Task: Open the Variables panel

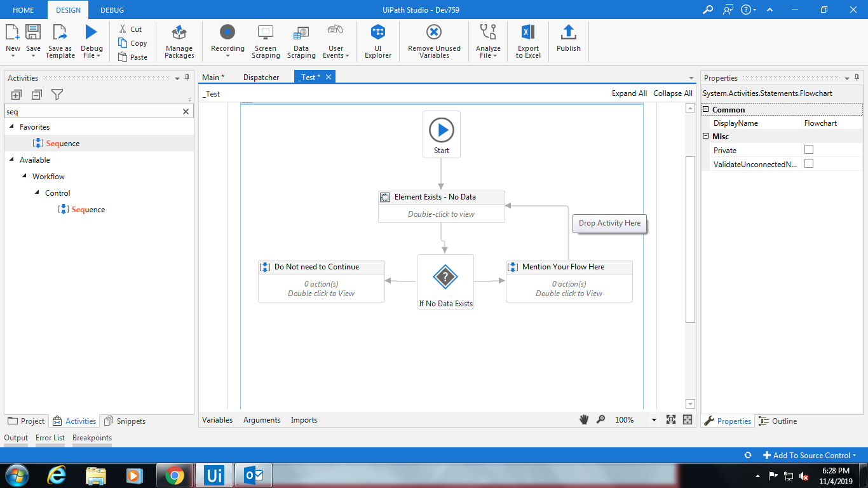Action: coord(217,420)
